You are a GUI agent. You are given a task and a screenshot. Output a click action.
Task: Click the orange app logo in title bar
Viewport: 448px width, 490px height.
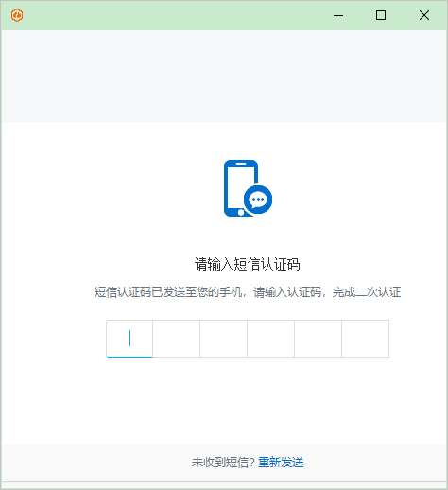(x=17, y=15)
